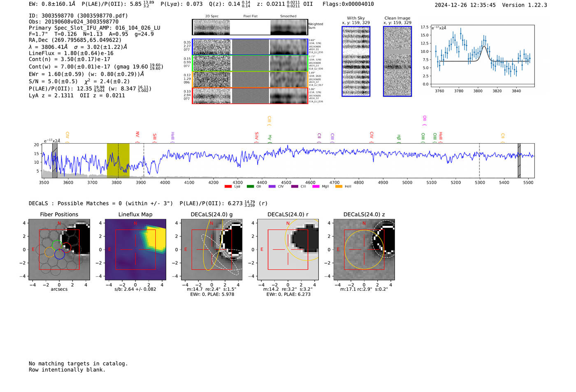Screen dimensions: 576x392
Task: Click the green Hβ line label
Action: [399, 138]
